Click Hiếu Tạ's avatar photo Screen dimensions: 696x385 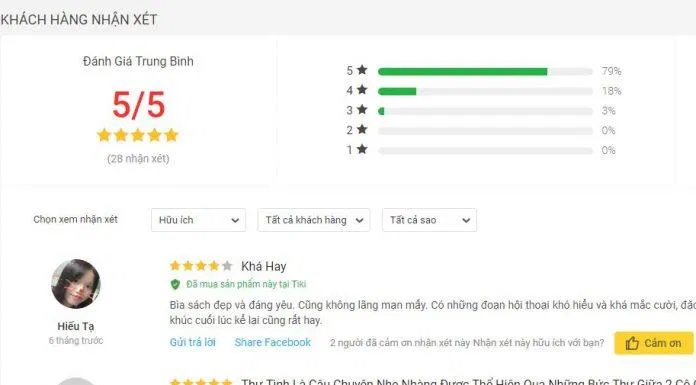(x=76, y=284)
